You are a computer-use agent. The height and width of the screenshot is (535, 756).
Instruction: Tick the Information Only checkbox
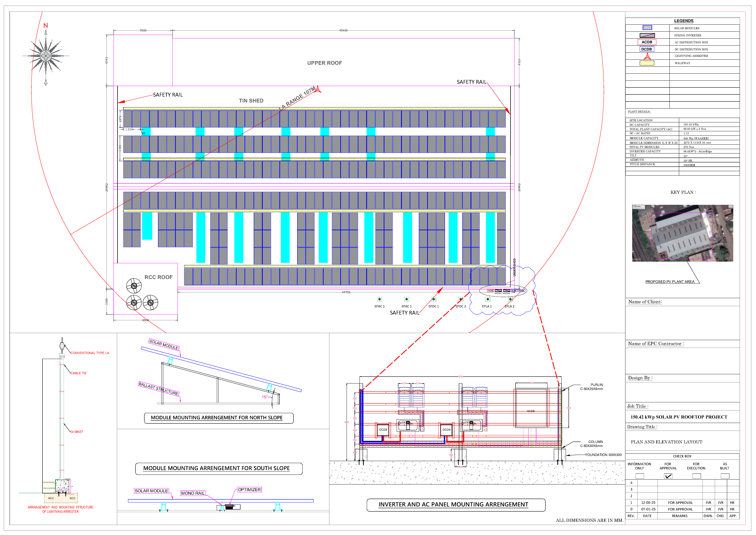[639, 476]
